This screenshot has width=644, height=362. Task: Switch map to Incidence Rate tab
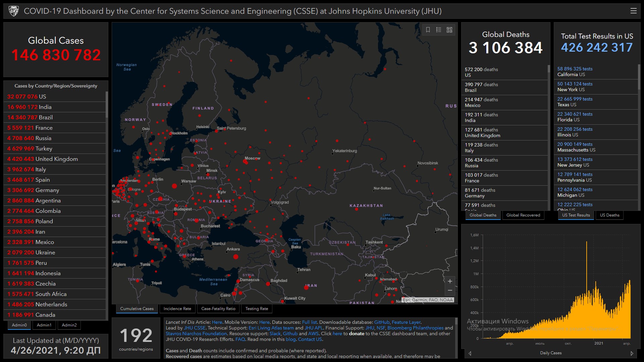(177, 309)
